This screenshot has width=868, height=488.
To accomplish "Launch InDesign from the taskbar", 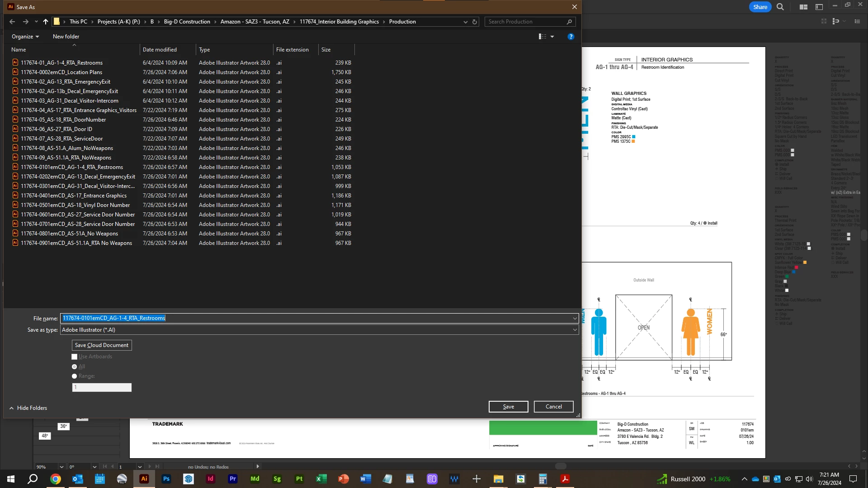I will pyautogui.click(x=211, y=479).
